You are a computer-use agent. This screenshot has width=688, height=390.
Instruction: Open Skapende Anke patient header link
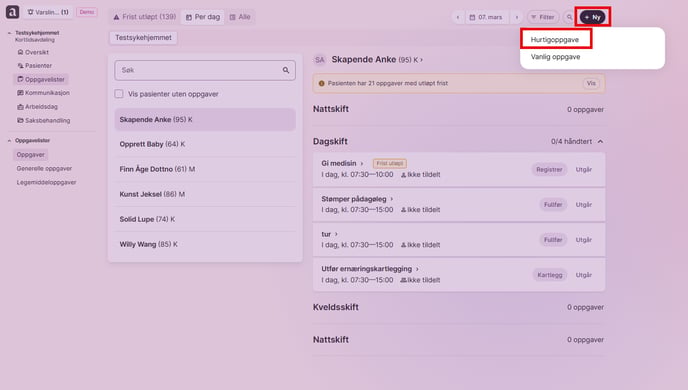pos(377,60)
